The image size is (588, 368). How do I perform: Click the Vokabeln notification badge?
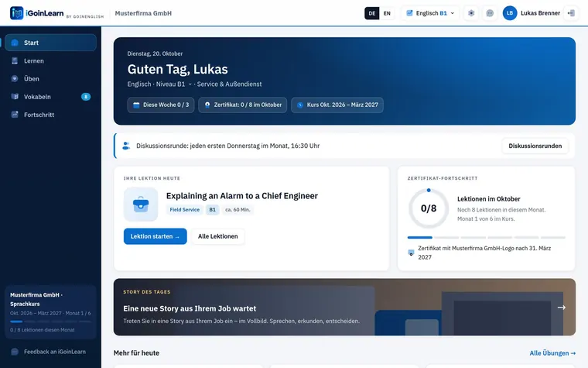tap(86, 97)
